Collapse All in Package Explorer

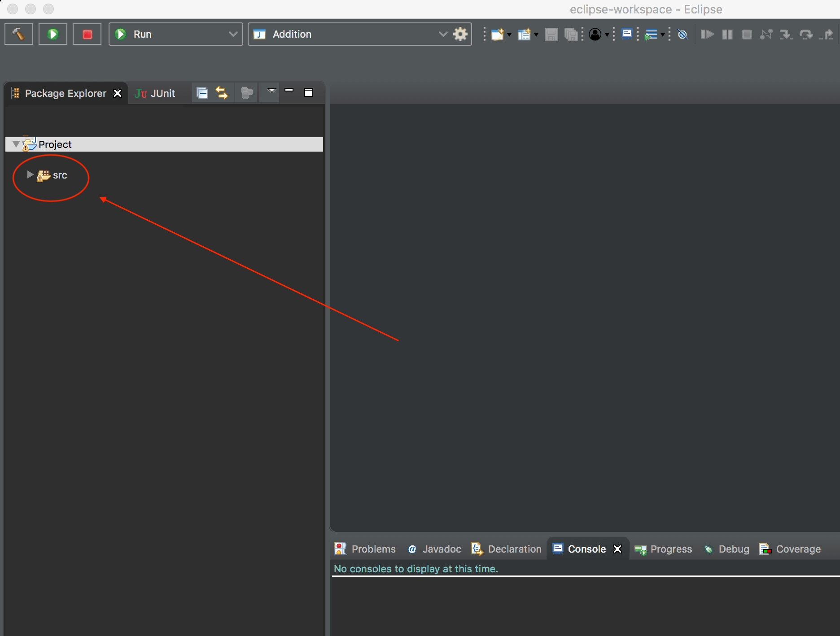click(202, 92)
